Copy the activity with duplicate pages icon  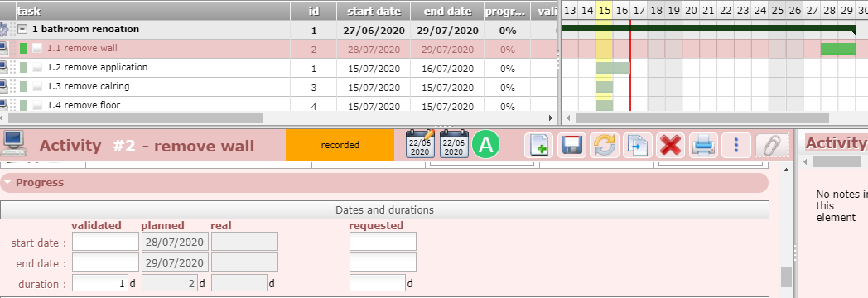tap(637, 146)
